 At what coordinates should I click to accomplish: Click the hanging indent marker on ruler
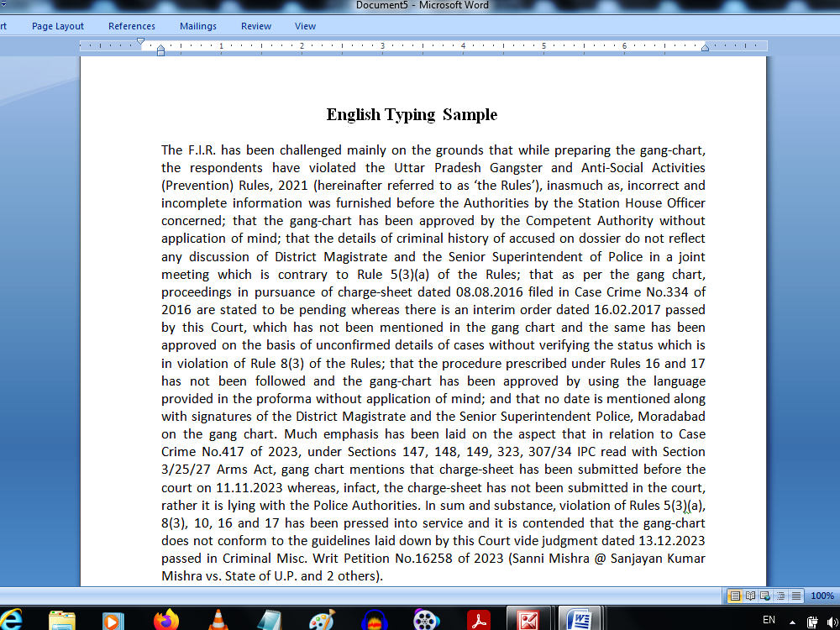click(160, 49)
